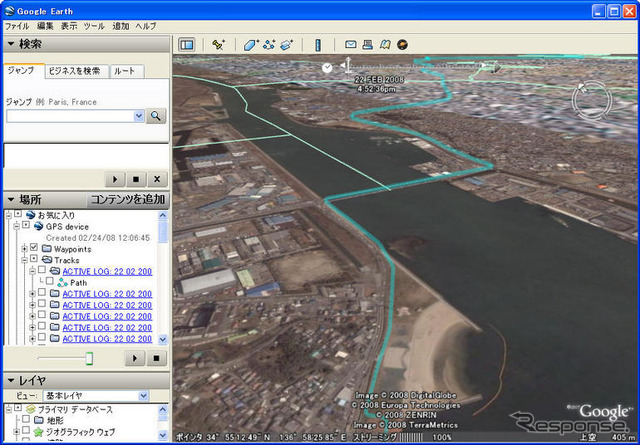Image resolution: width=640 pixels, height=445 pixels.
Task: Collapse the 検索 panel header
Action: tap(86, 44)
